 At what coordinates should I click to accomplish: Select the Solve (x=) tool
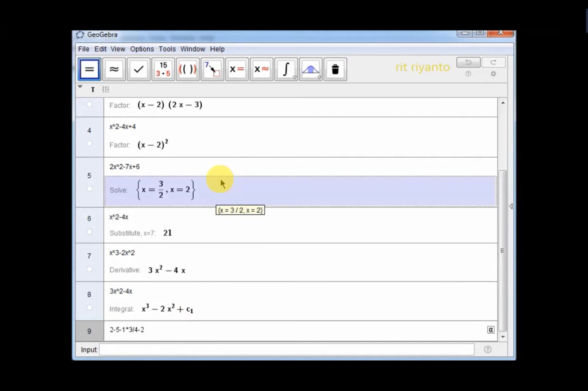(x=237, y=69)
